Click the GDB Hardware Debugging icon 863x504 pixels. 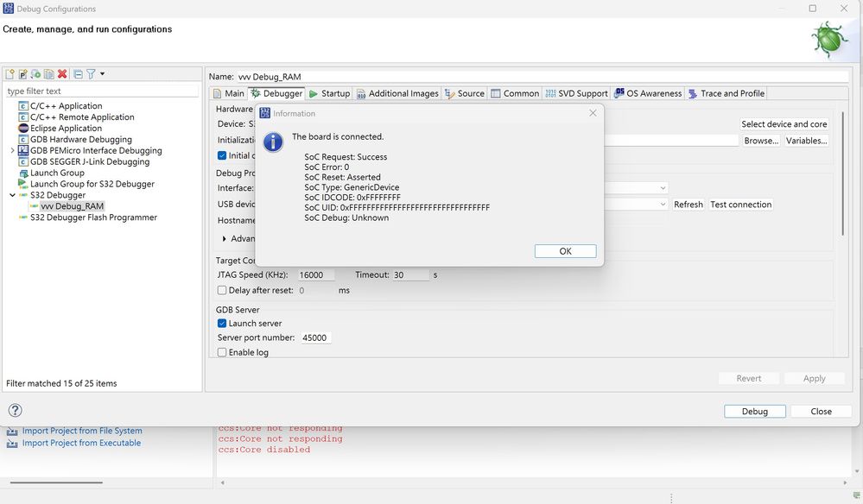click(x=23, y=140)
